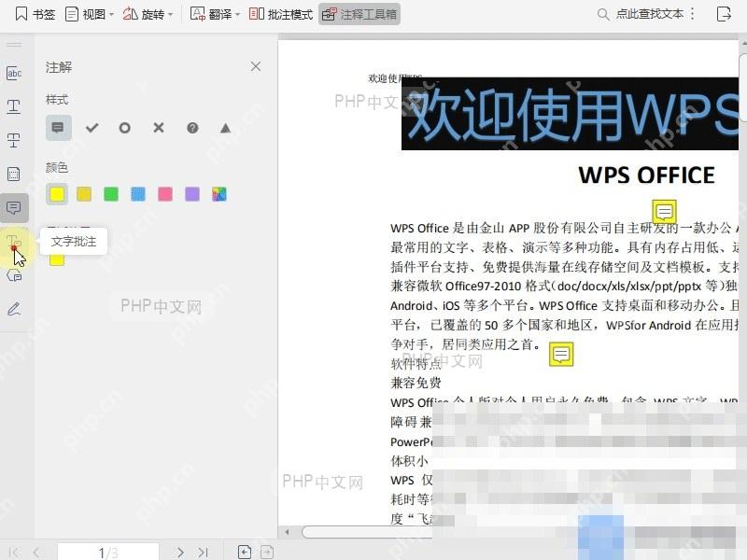
Task: Select the abc highlight text tool
Action: pyautogui.click(x=14, y=73)
